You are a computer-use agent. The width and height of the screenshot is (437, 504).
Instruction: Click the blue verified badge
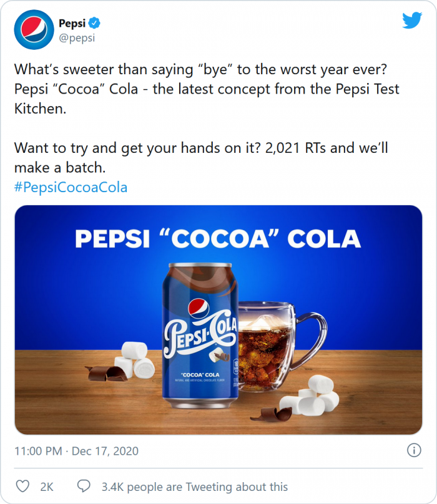95,24
